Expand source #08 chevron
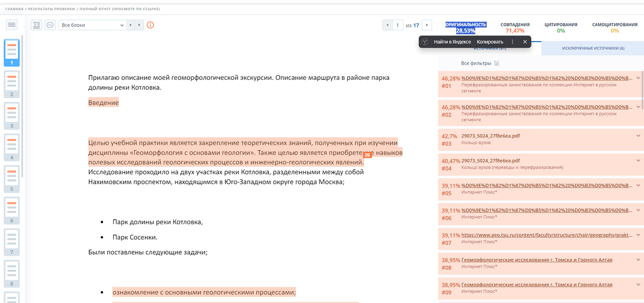 coord(638,260)
